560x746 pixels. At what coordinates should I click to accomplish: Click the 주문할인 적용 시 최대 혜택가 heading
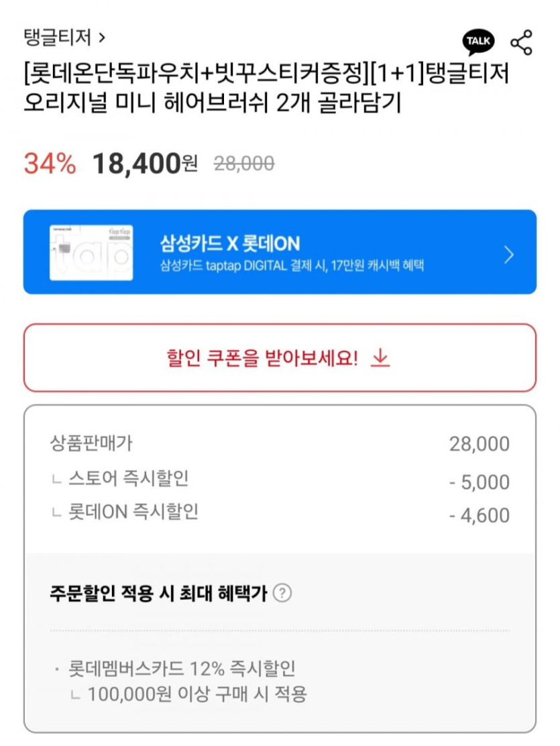click(x=158, y=593)
